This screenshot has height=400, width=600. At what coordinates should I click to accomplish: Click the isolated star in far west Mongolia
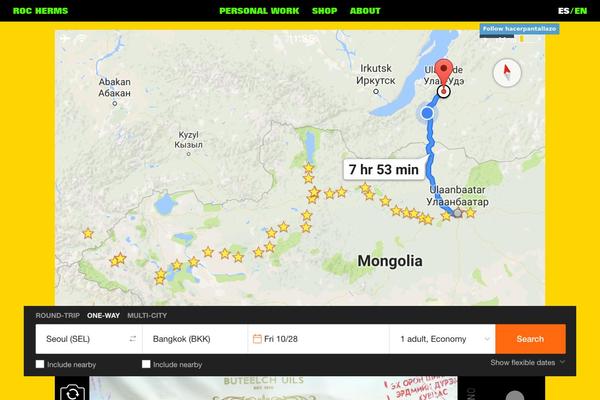pos(88,233)
